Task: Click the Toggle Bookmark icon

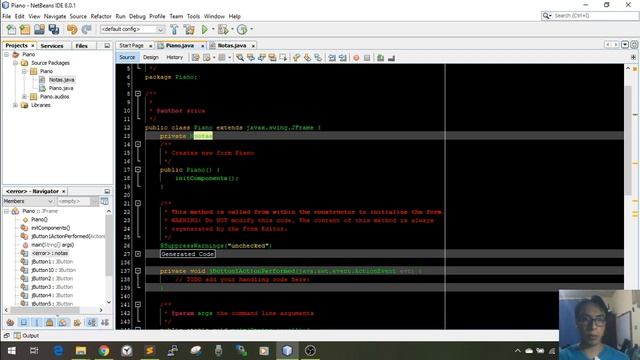Action: point(318,58)
